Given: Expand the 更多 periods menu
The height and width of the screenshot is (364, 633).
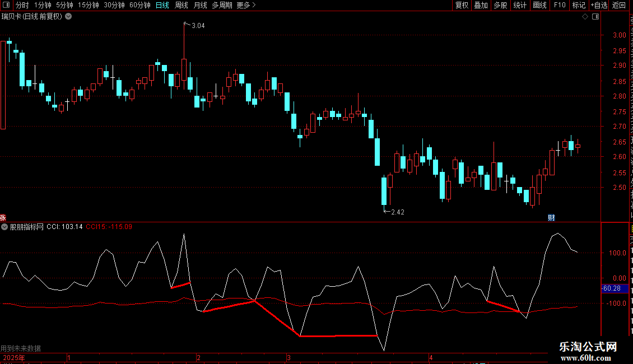Looking at the screenshot, I should click(246, 5).
